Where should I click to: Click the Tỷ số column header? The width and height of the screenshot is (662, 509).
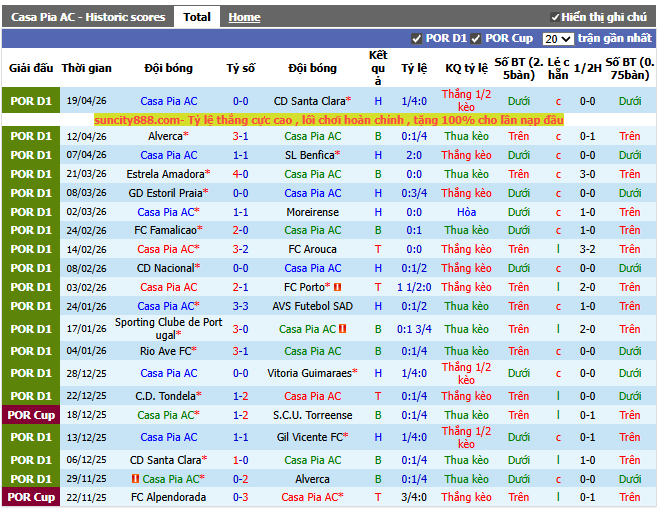click(x=241, y=68)
